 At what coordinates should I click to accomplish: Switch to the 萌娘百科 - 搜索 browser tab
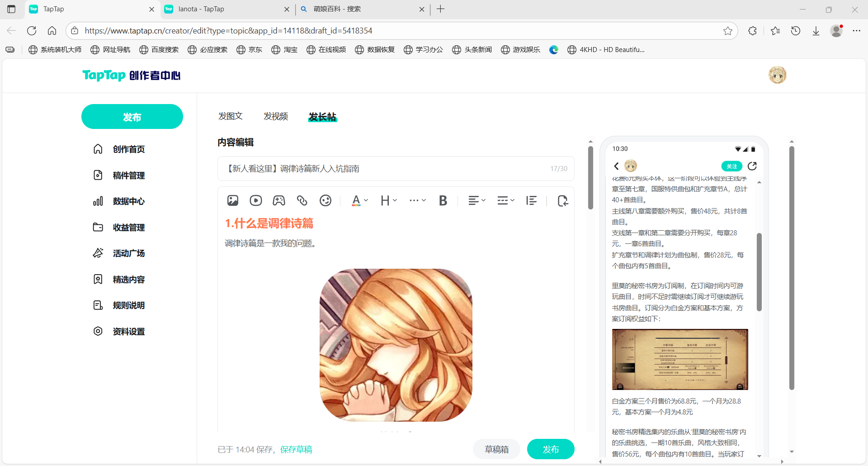(x=363, y=9)
